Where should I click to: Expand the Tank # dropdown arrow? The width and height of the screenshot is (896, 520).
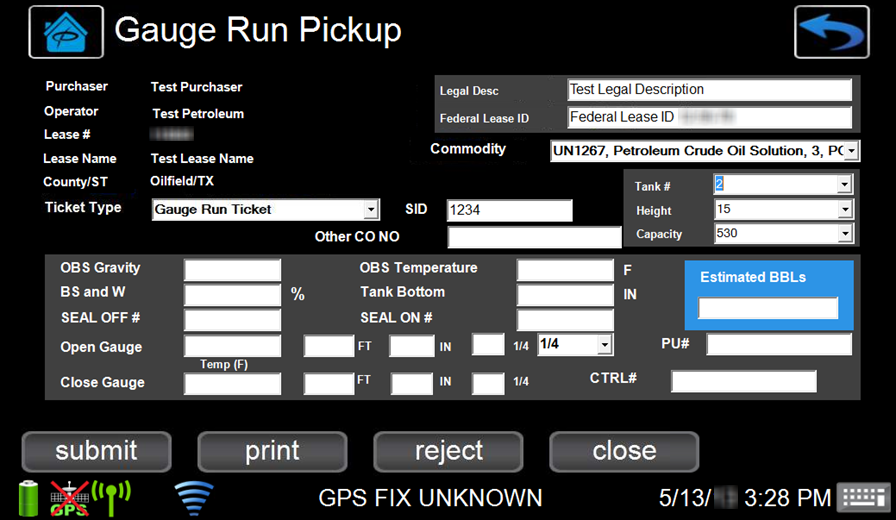tap(845, 184)
